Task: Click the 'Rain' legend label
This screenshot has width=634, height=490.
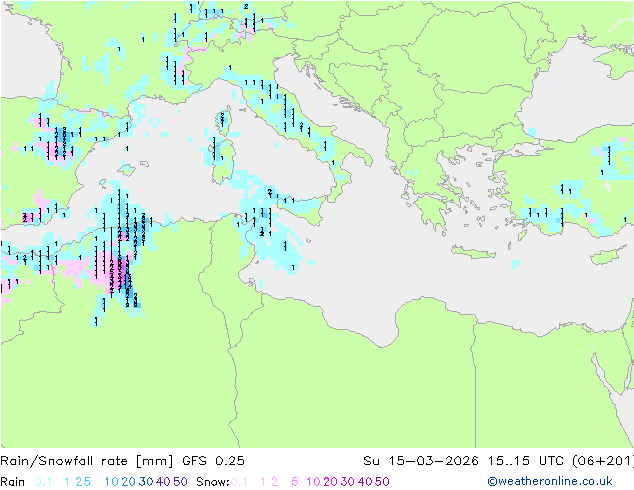Action: [x=13, y=482]
